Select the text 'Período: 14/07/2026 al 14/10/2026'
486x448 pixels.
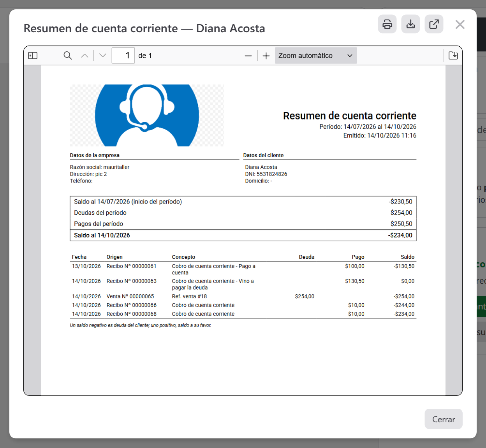tap(368, 126)
